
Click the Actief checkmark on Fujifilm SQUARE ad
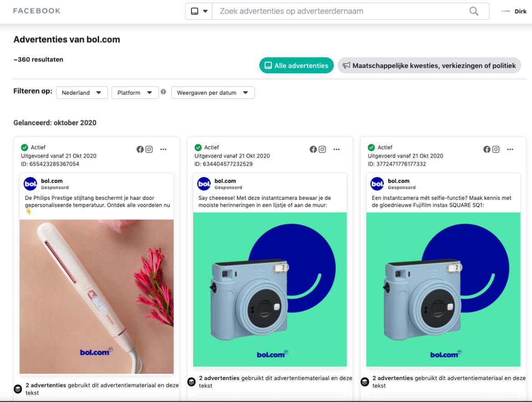tap(371, 147)
